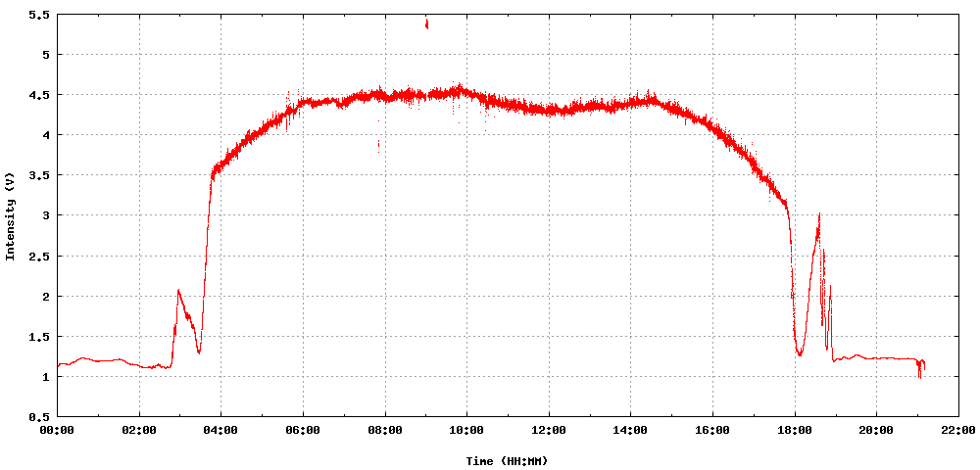Click the y-axis tick label 4

coord(46,135)
